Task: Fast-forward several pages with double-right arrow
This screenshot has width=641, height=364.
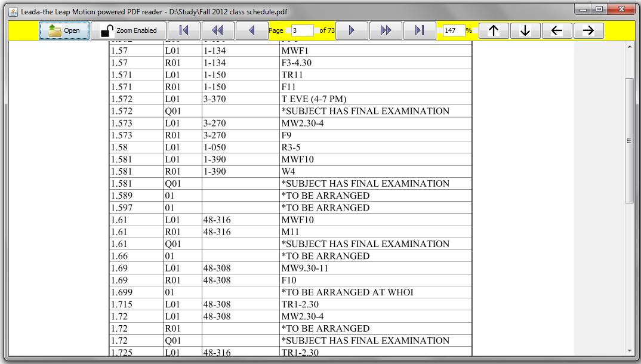Action: pos(386,30)
